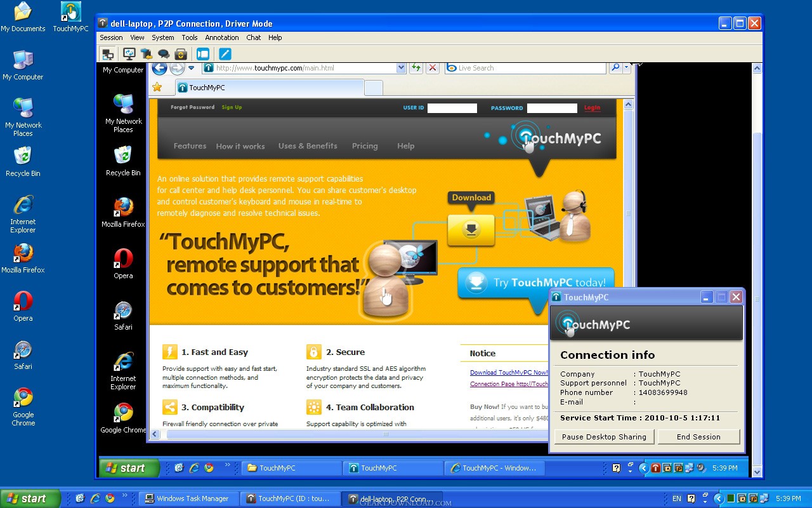Click the favorites star icon in browser
The width and height of the screenshot is (812, 508).
(x=157, y=87)
